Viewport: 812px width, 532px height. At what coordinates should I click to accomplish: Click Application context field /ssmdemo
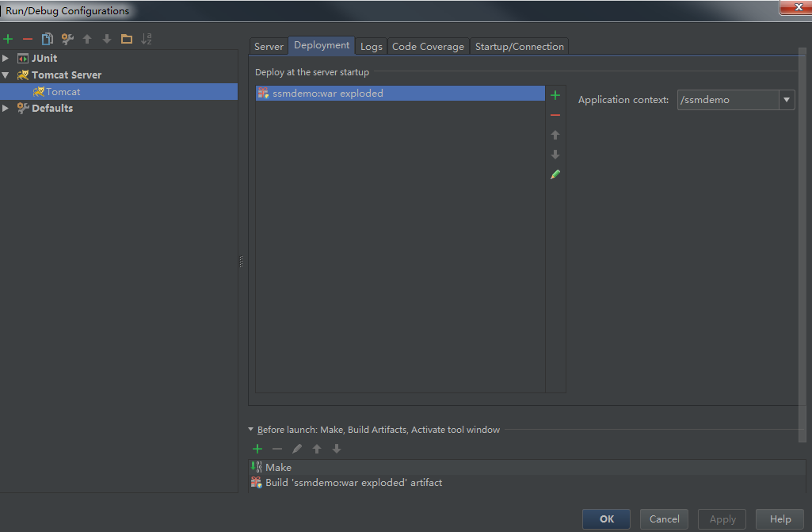click(728, 100)
